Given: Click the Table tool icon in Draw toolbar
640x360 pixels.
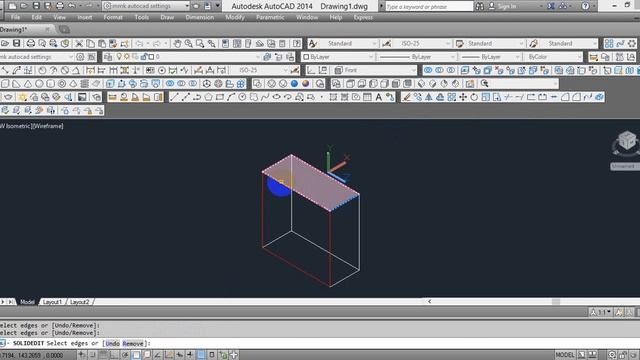Looking at the screenshot, I should (367, 97).
